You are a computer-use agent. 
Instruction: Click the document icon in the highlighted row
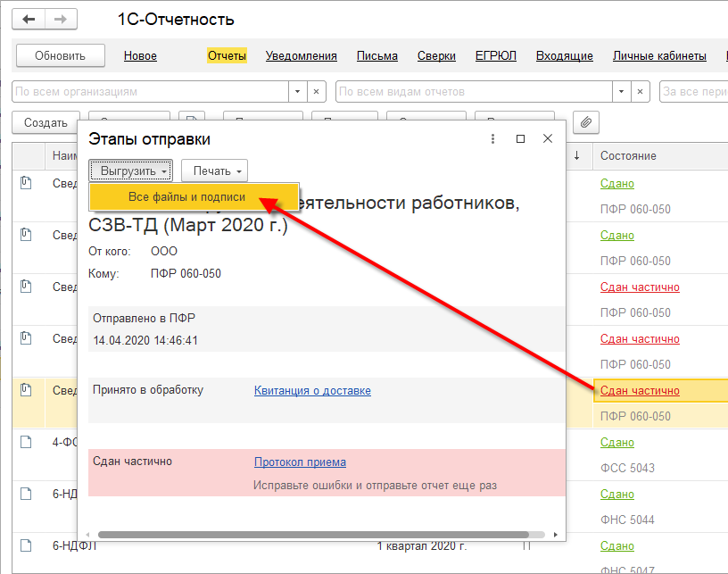click(x=26, y=390)
